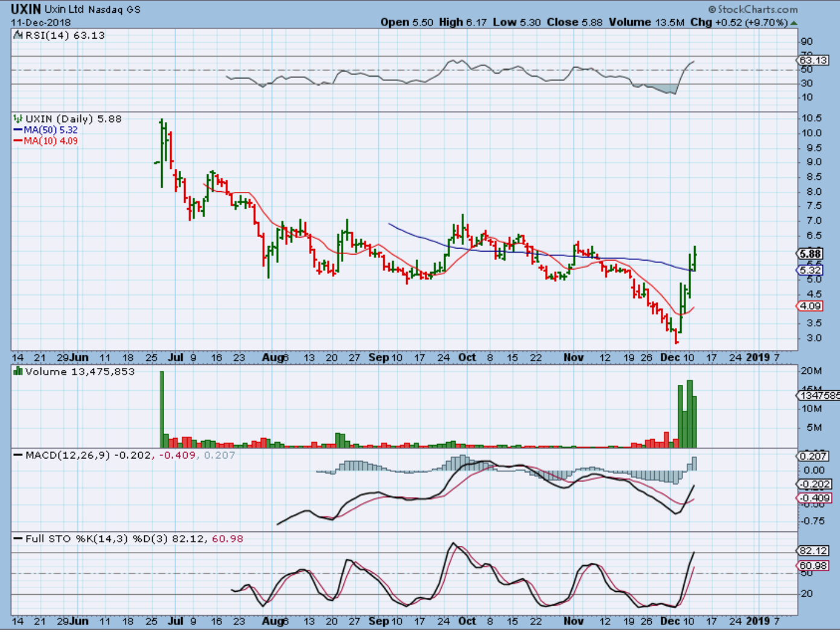
Task: Select the 82.12 stochastic %K value tag
Action: coord(813,551)
